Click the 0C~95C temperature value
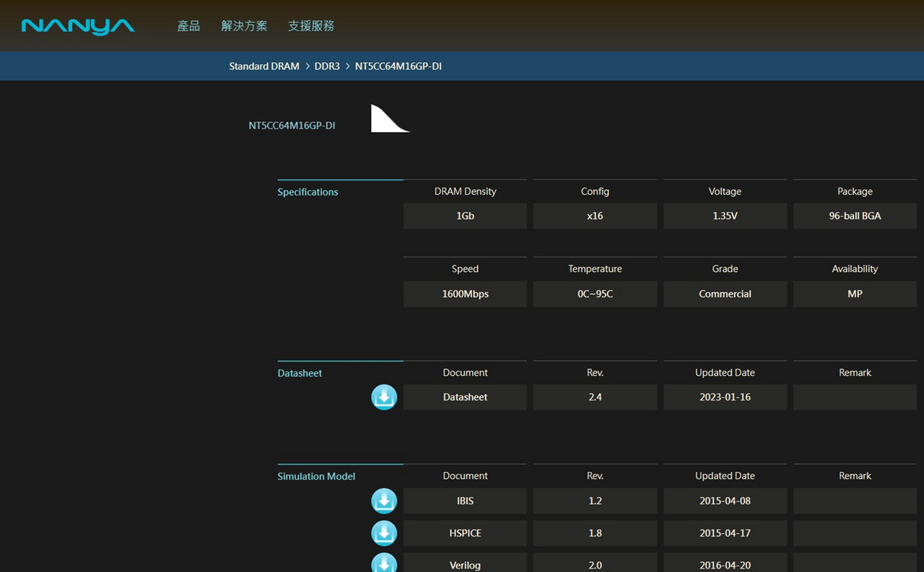Viewport: 924px width, 572px height. [595, 294]
